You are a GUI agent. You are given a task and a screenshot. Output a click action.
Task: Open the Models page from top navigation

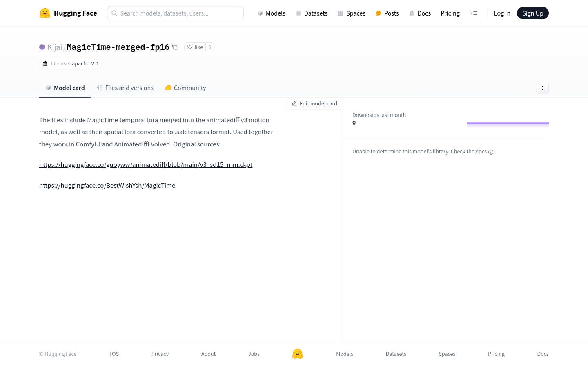[271, 13]
